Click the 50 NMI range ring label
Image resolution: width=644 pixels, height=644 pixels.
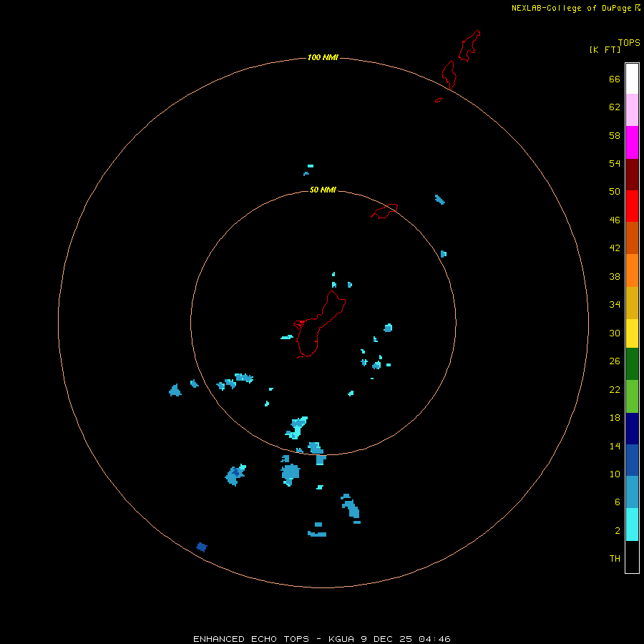323,190
